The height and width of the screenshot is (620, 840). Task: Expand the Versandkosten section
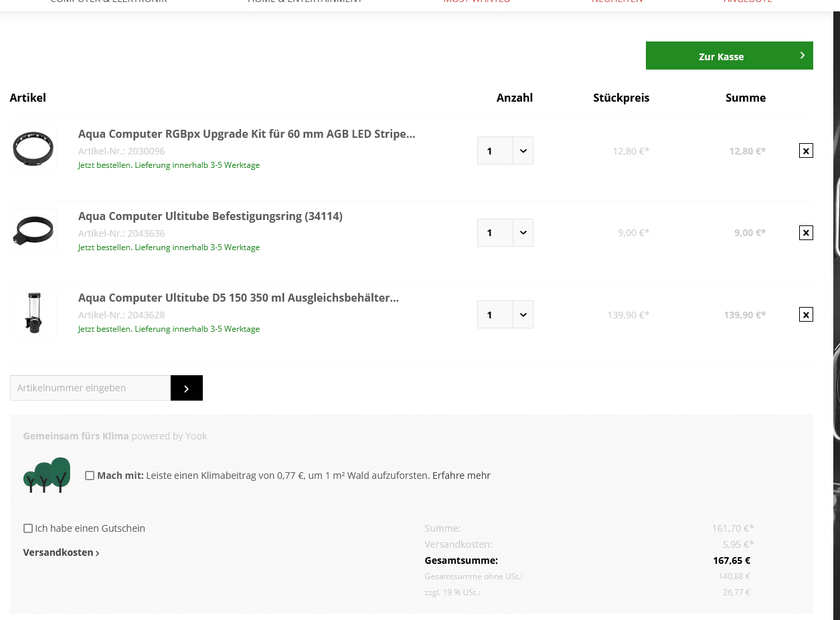pos(61,552)
